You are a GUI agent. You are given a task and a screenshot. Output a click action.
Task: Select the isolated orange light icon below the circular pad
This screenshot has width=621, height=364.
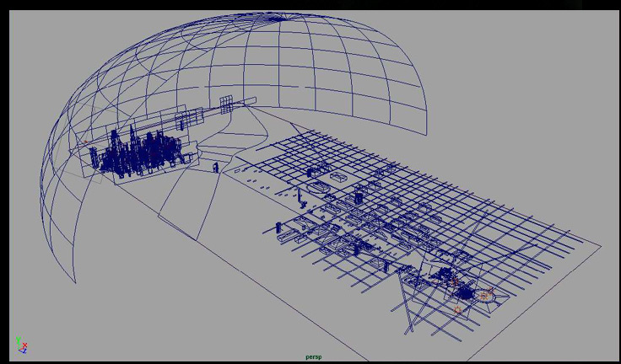click(x=458, y=310)
